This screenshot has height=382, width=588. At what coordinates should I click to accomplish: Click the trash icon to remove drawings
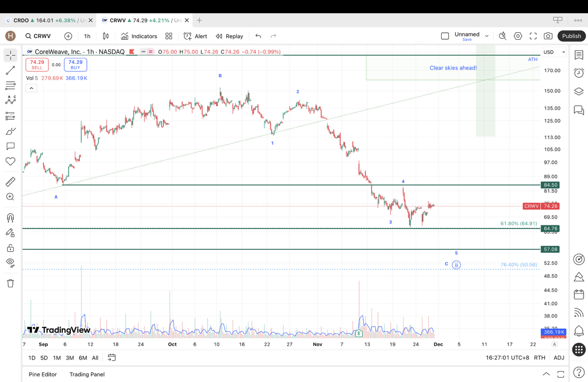[10, 283]
